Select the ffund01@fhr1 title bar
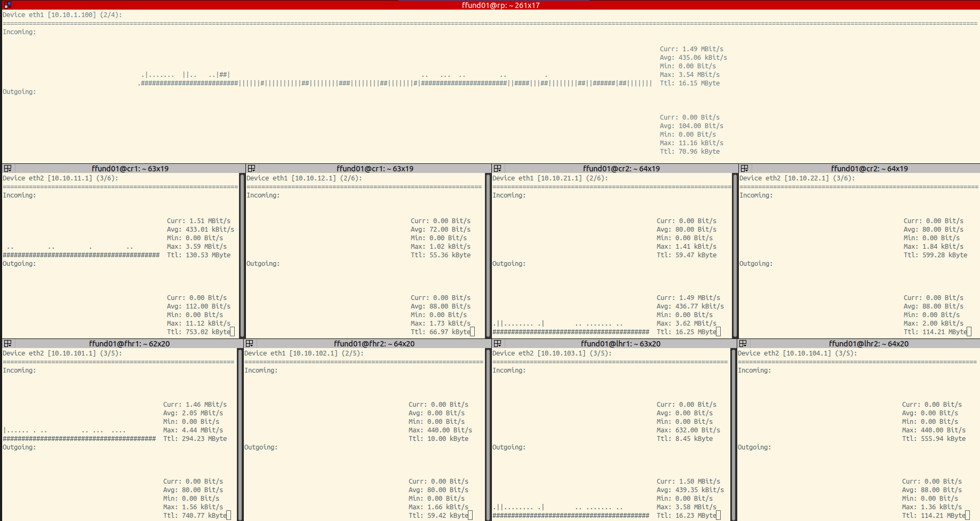Image resolution: width=980 pixels, height=521 pixels. click(129, 344)
